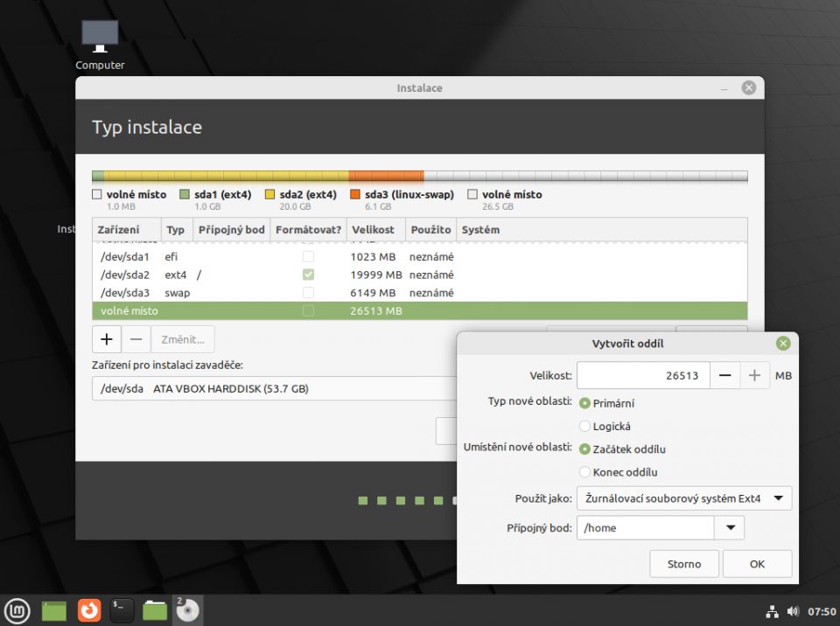
Task: Click the /home mount point text field
Action: click(646, 528)
